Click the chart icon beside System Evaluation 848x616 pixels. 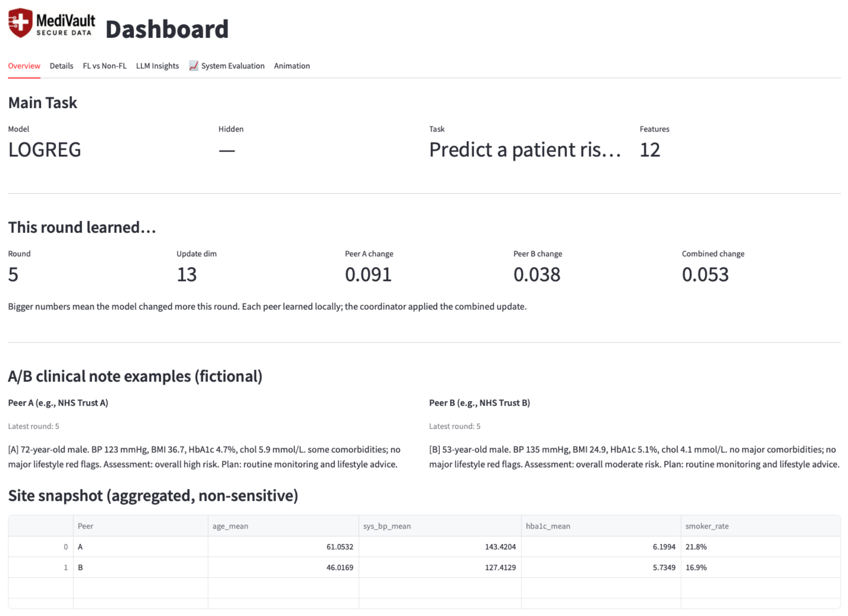[x=194, y=66]
